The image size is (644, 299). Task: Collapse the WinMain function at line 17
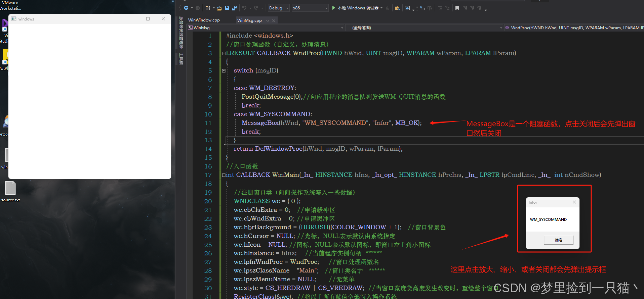pyautogui.click(x=224, y=175)
